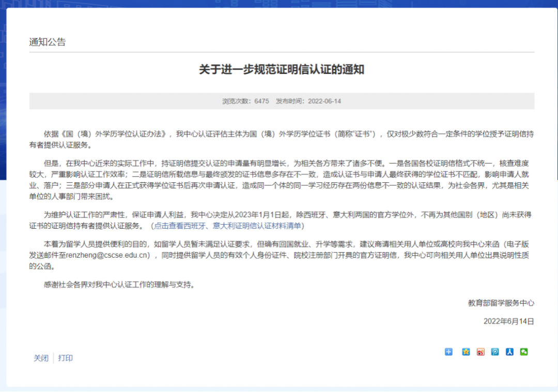Click the 通知公告 section heading
Image resolution: width=558 pixels, height=392 pixels.
coord(48,42)
